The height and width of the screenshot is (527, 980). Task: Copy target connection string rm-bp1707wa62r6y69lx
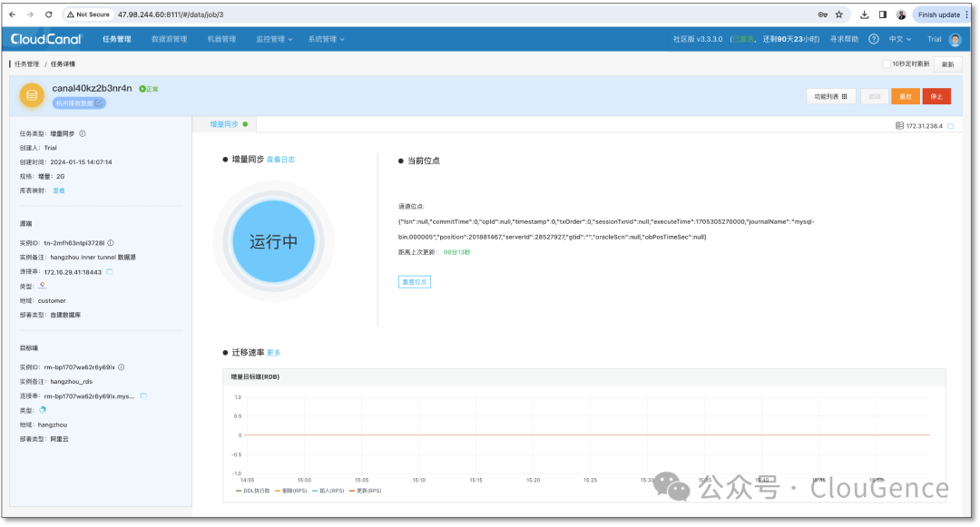pos(143,395)
